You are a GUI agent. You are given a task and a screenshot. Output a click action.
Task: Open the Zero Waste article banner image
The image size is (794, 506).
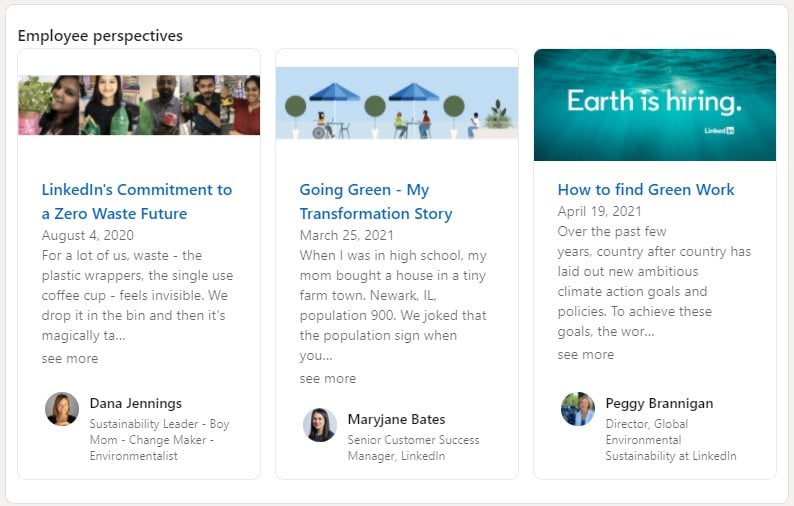click(x=139, y=105)
